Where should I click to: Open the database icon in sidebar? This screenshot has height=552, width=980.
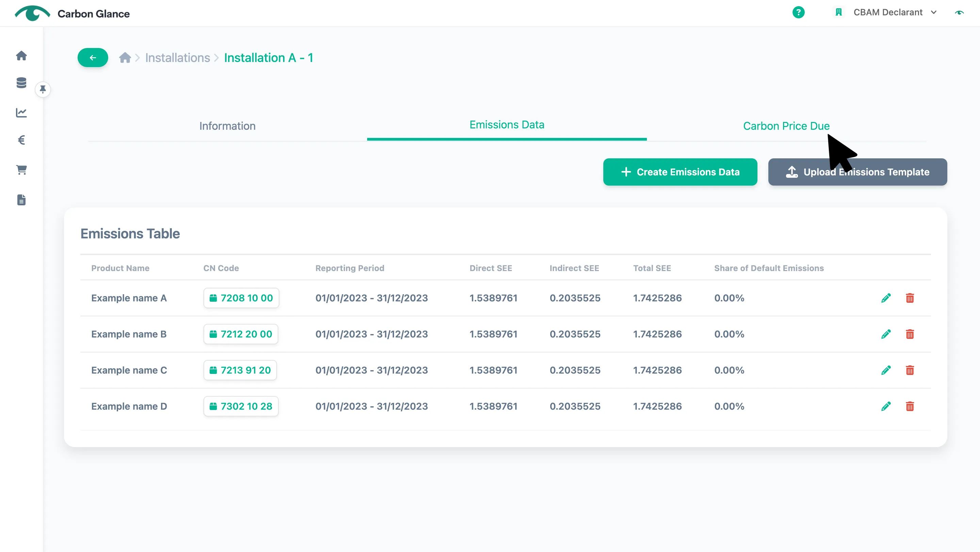click(x=21, y=83)
